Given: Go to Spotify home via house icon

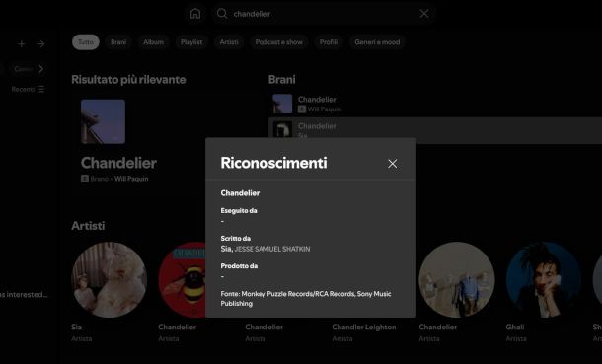Looking at the screenshot, I should point(195,14).
